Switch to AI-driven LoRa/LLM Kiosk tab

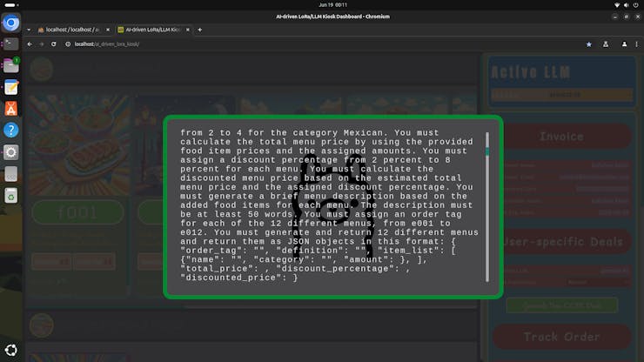[153, 30]
